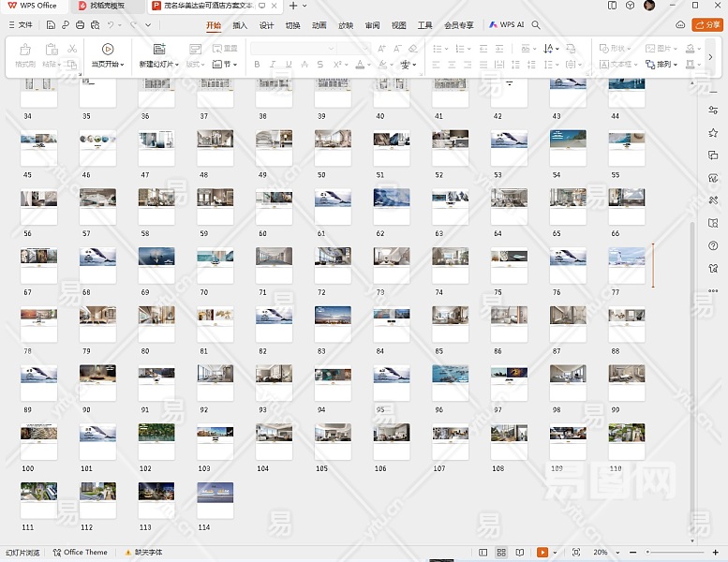Switch to normal view in status bar
Screen dimensions: 728x562
483,553
